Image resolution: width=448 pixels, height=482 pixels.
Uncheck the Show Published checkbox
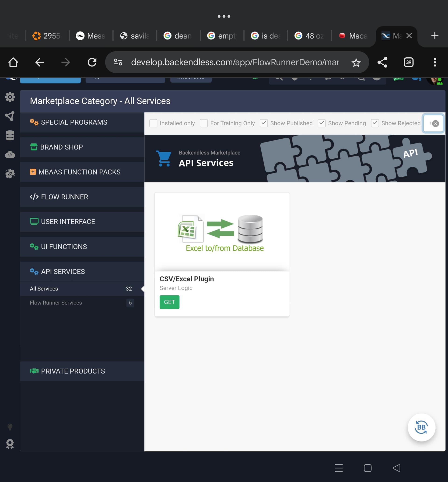point(264,123)
